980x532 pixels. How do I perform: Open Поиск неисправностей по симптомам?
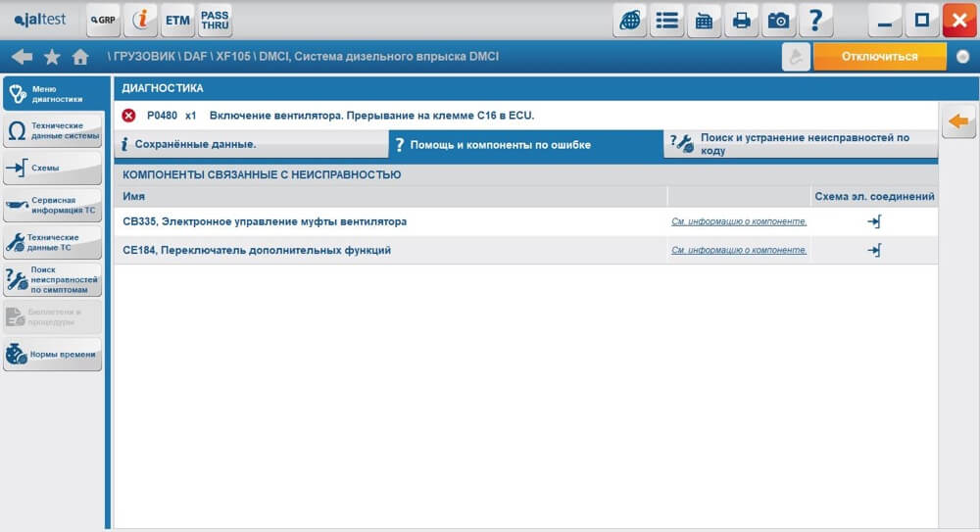click(53, 279)
